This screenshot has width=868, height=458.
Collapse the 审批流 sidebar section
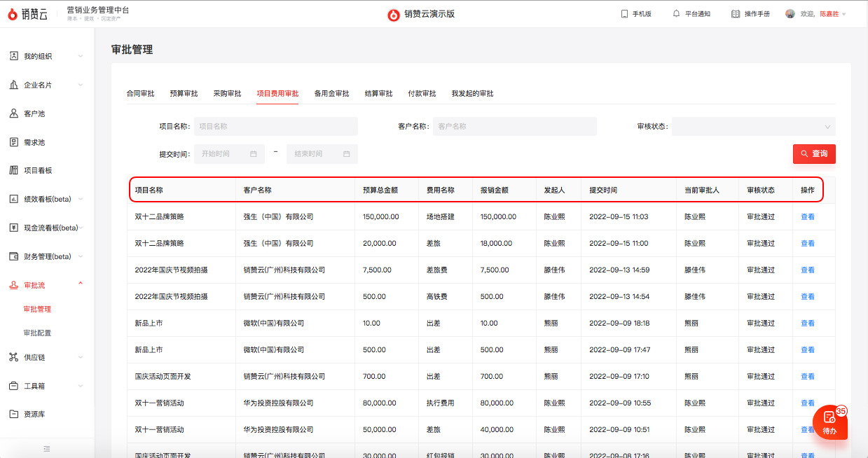click(x=81, y=284)
